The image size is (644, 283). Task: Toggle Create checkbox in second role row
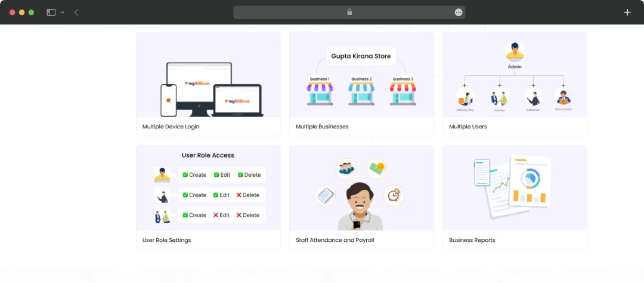[185, 195]
